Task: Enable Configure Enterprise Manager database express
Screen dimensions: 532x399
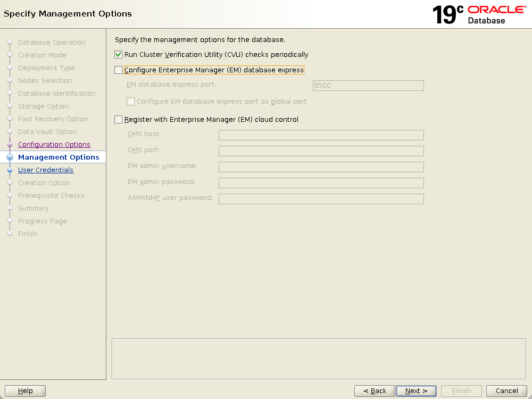Action: 119,70
